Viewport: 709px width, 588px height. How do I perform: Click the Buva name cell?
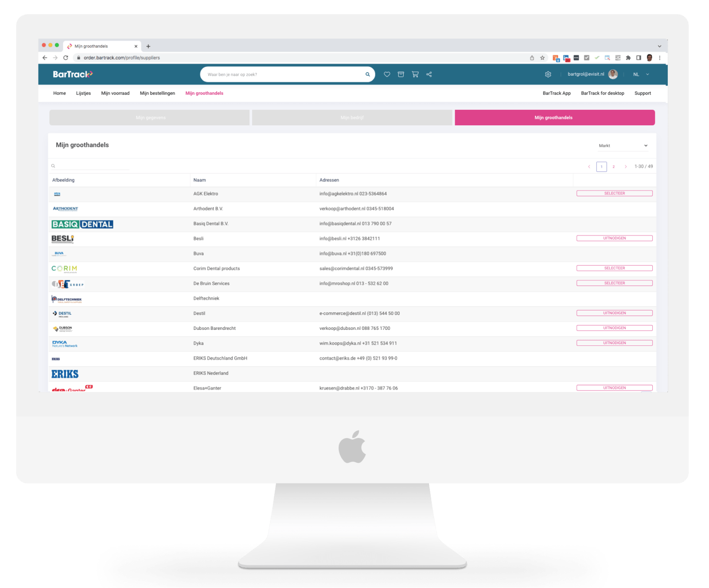pos(199,254)
